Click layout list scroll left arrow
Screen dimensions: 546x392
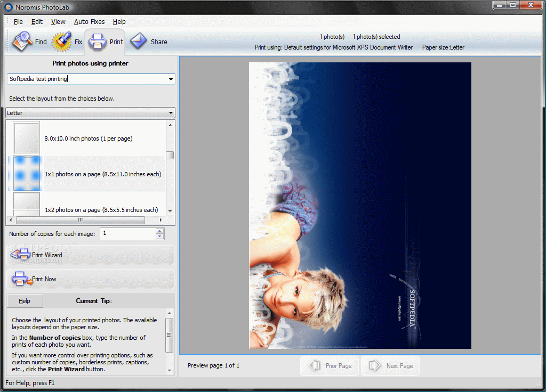11,220
